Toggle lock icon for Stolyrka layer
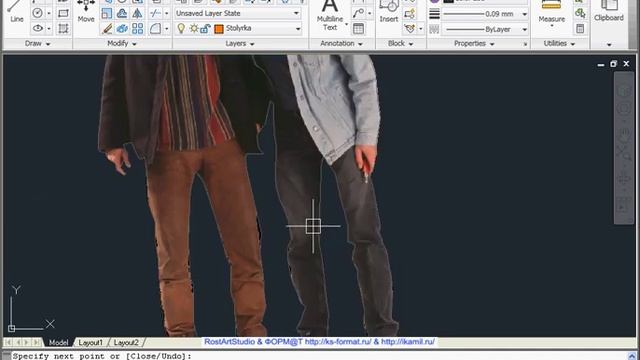The height and width of the screenshot is (360, 640). pyautogui.click(x=205, y=29)
